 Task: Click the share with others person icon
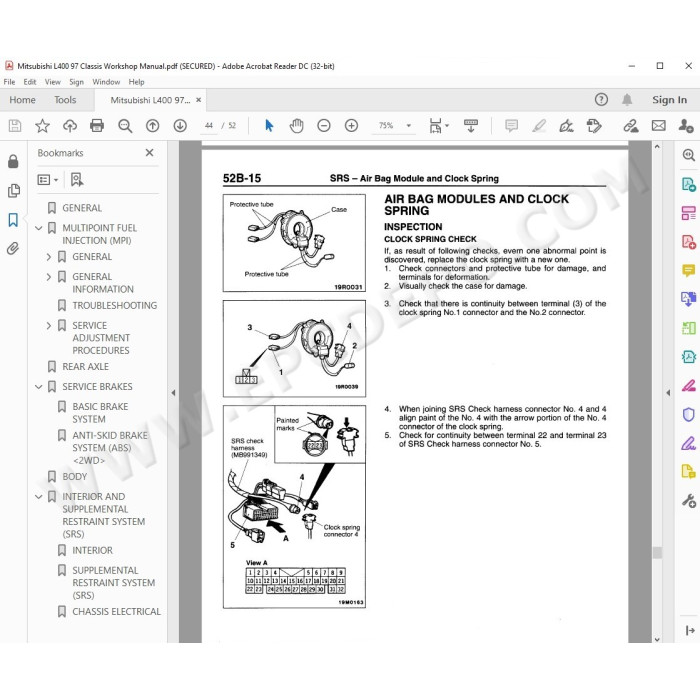686,126
